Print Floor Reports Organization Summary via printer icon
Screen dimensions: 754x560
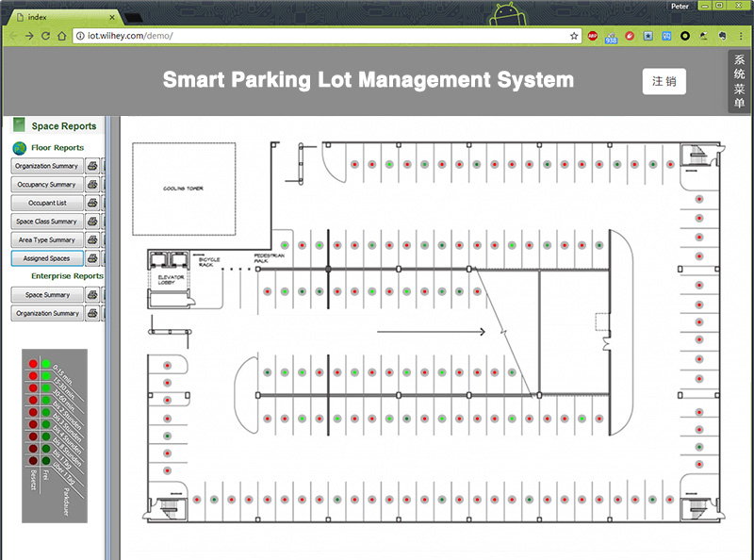coord(92,166)
